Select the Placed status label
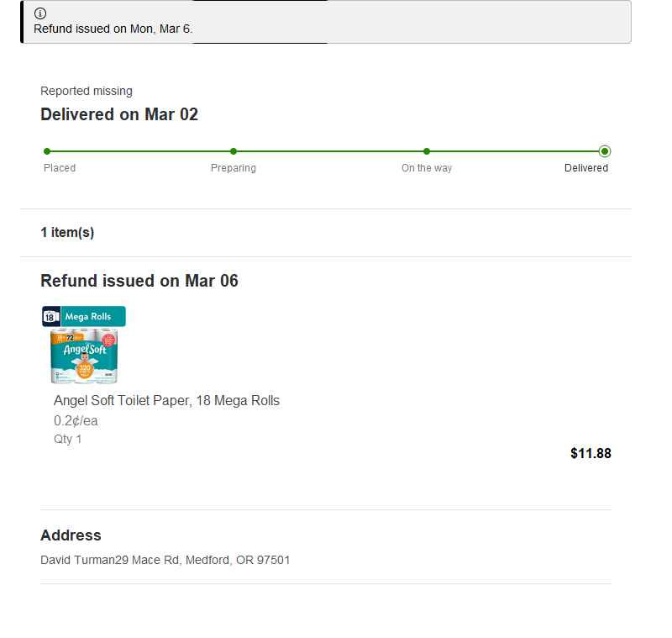672x638 pixels. tap(60, 168)
